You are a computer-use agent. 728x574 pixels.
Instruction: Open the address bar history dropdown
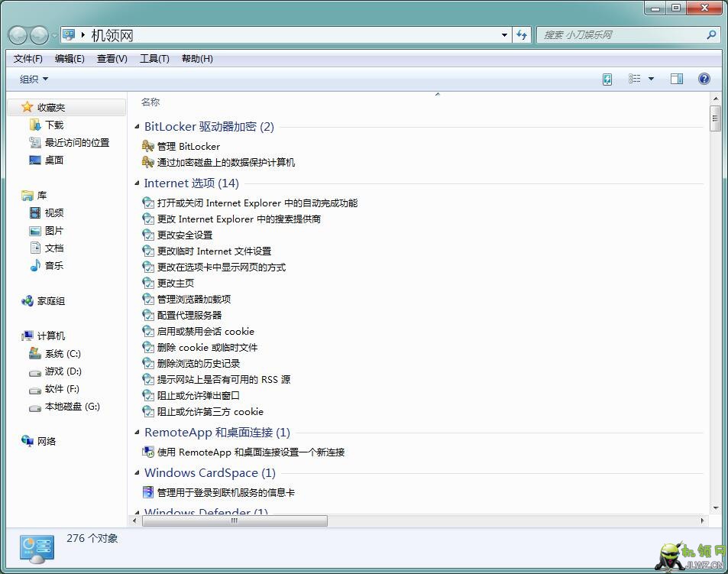click(x=504, y=35)
